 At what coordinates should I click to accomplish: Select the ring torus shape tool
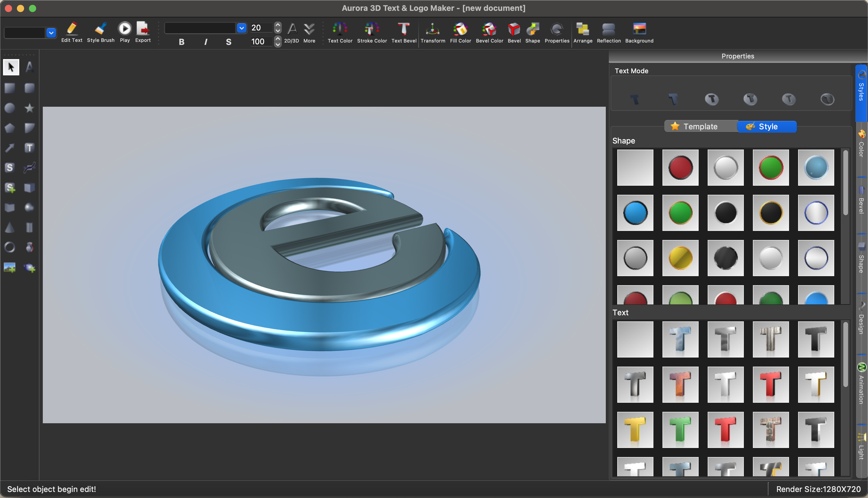click(x=10, y=247)
